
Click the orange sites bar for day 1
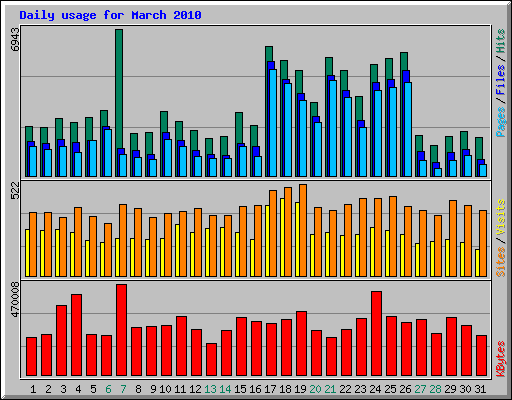[x=33, y=244]
